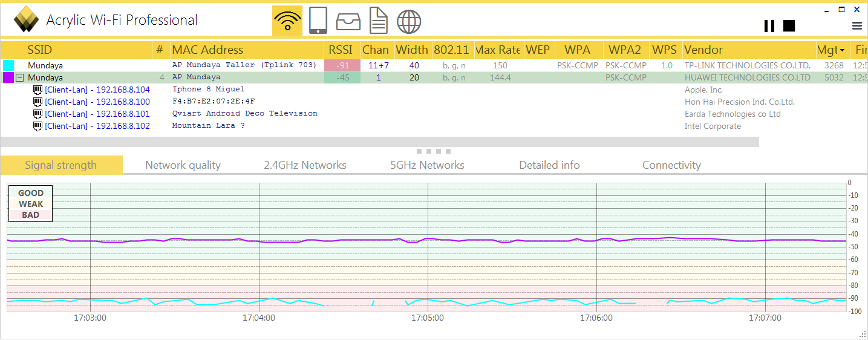Click the 144.4 max rate cell
This screenshot has width=868, height=340.
tap(500, 77)
